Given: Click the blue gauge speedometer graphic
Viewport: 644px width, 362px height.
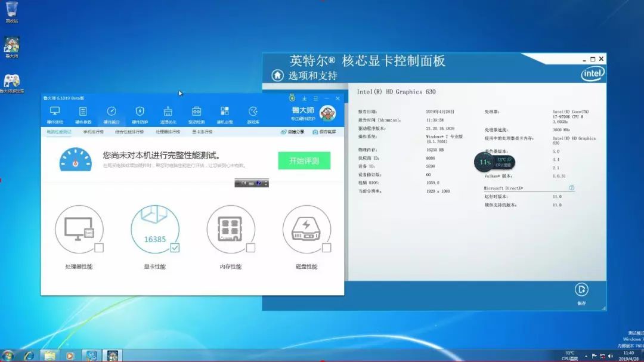Looking at the screenshot, I should pos(76,159).
